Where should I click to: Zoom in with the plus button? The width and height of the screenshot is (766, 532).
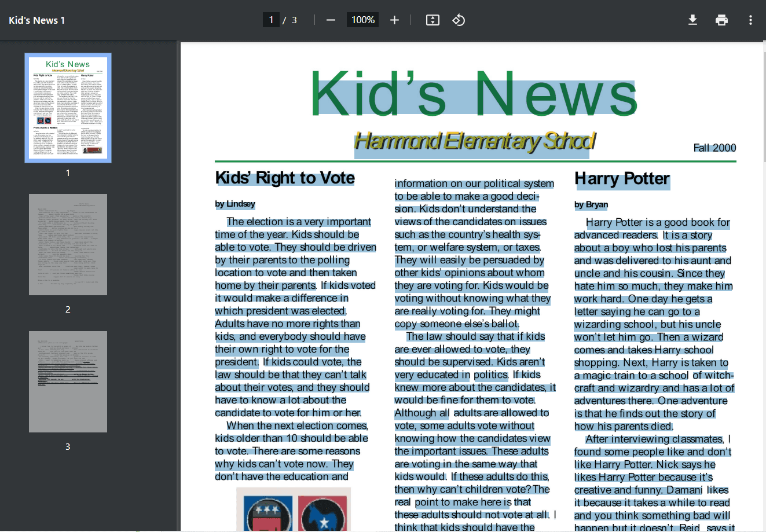(394, 20)
